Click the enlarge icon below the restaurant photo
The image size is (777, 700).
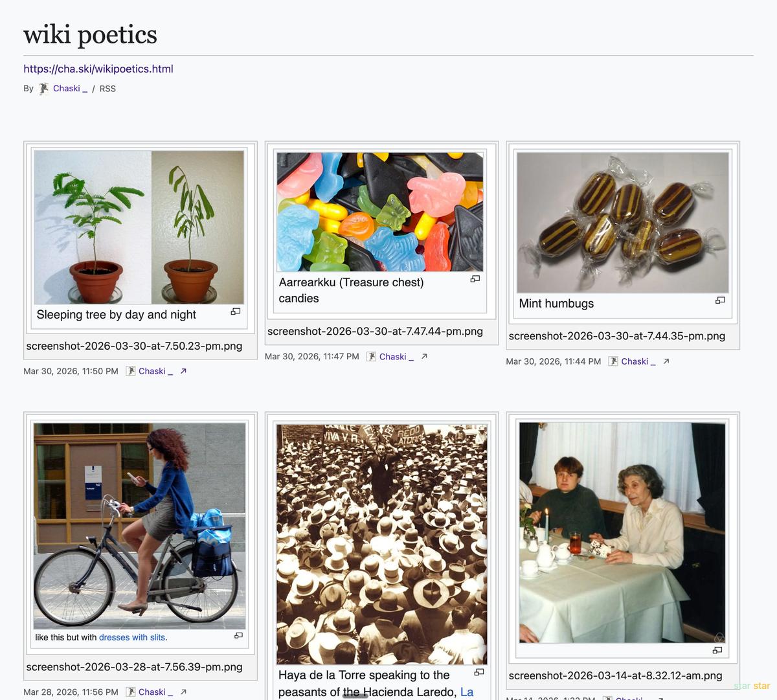pos(717,650)
